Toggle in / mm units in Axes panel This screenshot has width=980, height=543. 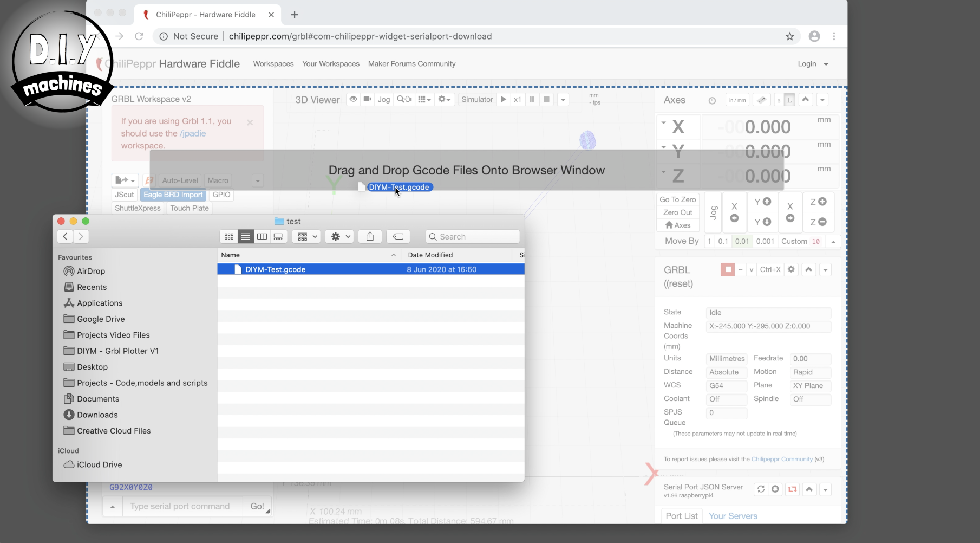pyautogui.click(x=737, y=100)
